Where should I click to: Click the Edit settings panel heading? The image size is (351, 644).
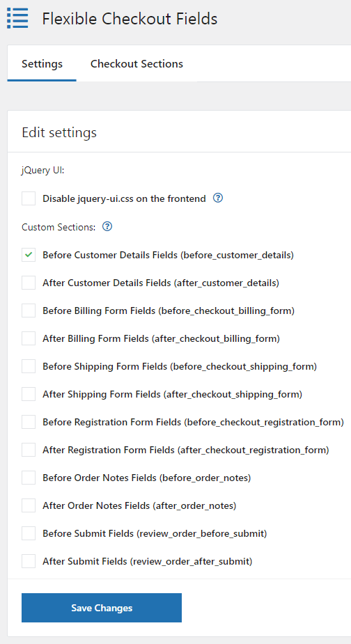point(59,133)
